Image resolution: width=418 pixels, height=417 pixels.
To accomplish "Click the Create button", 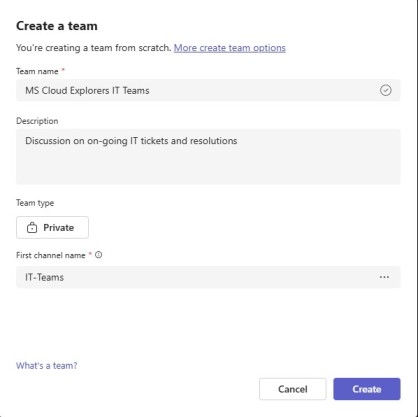I will tap(367, 389).
